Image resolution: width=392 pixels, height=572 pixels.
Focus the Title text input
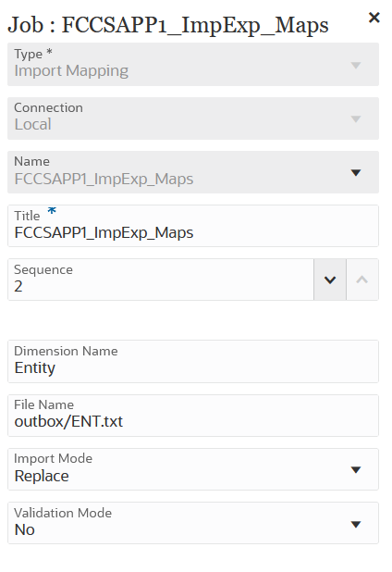(x=193, y=226)
